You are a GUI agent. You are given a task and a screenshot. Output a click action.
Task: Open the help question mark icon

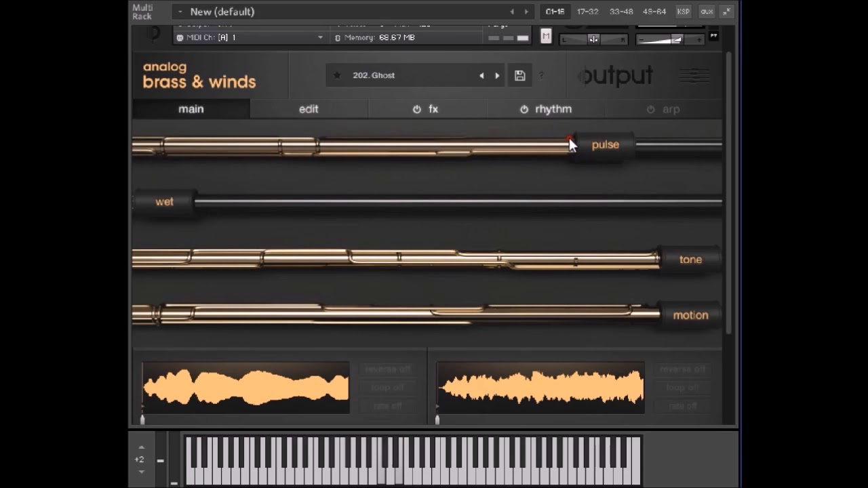click(x=541, y=75)
